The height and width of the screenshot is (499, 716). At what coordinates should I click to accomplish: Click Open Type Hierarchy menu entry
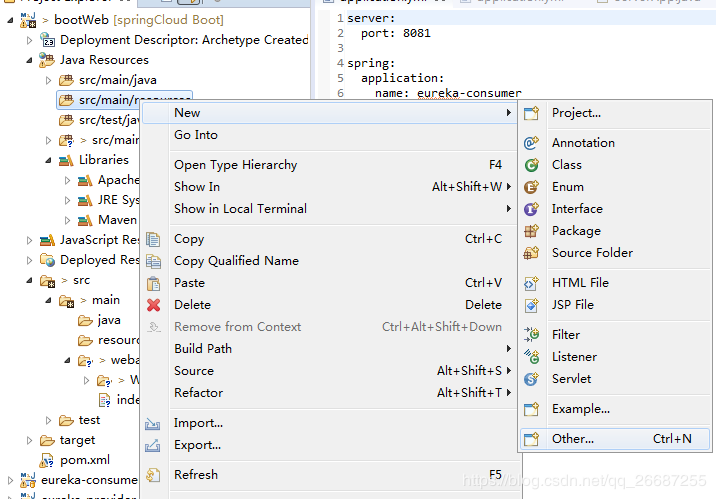(235, 165)
